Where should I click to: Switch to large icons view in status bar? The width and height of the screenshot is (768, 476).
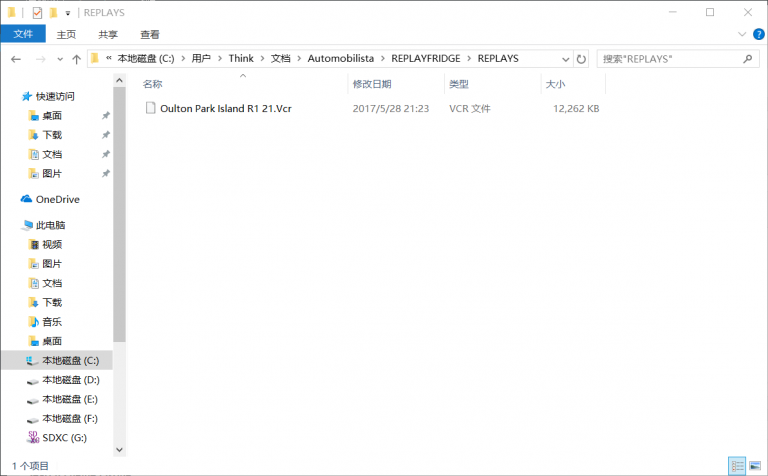[x=755, y=466]
